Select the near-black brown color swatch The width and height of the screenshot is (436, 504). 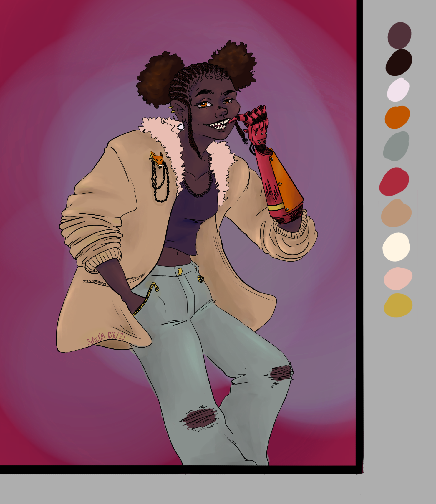399,62
